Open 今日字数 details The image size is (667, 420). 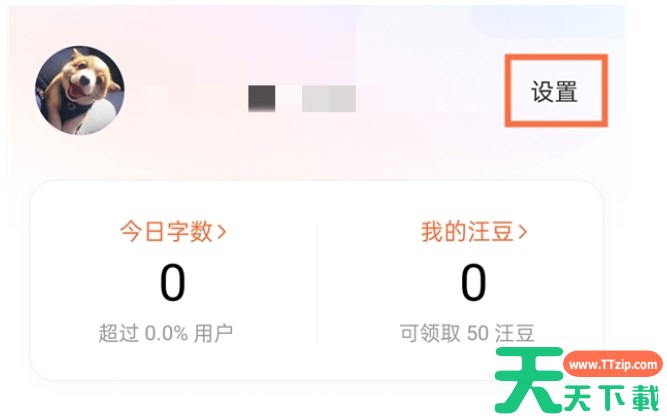166,232
